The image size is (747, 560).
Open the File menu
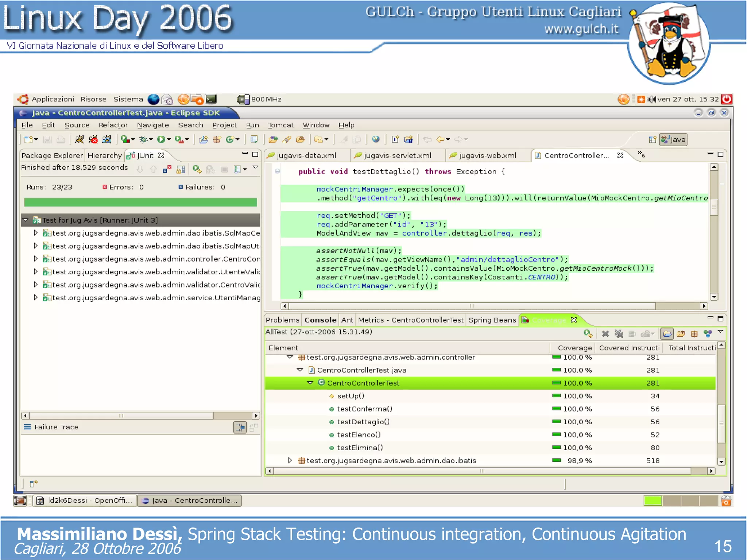click(27, 125)
